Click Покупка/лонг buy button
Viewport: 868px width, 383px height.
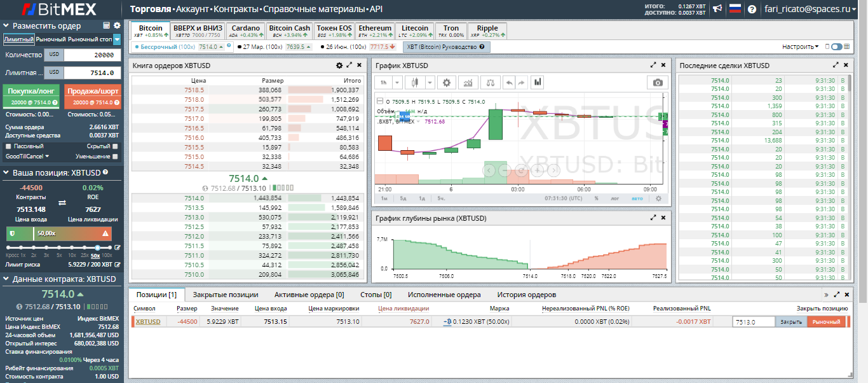coord(31,97)
